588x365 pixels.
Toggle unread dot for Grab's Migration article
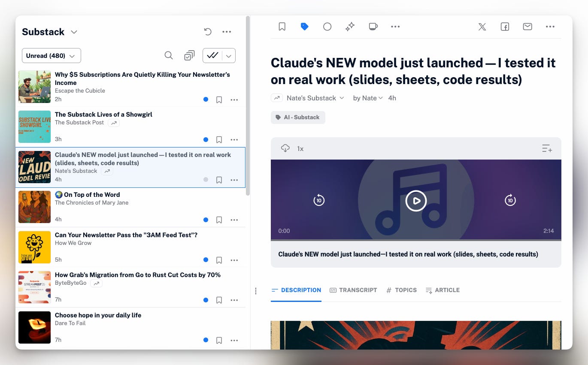[206, 300]
